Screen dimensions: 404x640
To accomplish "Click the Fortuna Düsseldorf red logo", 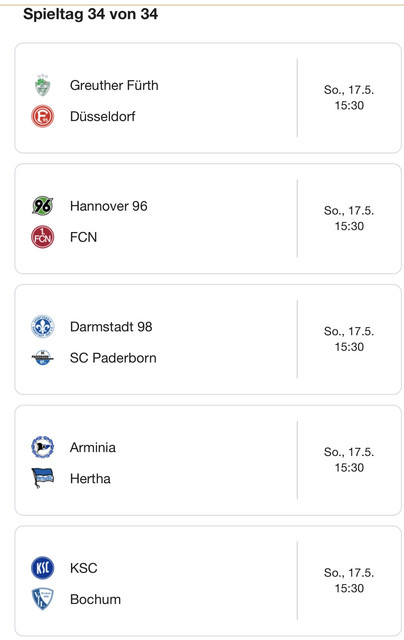I will point(42,116).
